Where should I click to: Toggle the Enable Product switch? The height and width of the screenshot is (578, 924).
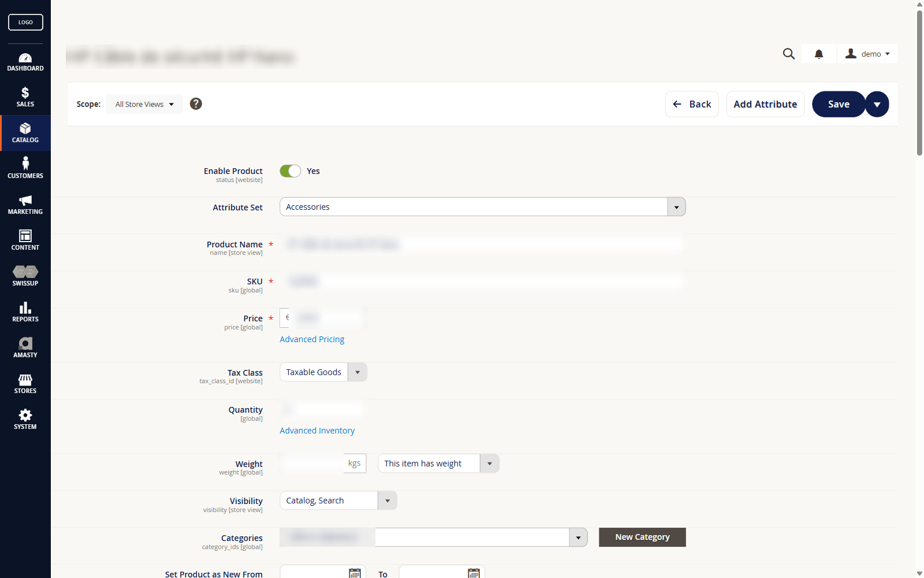click(x=290, y=171)
